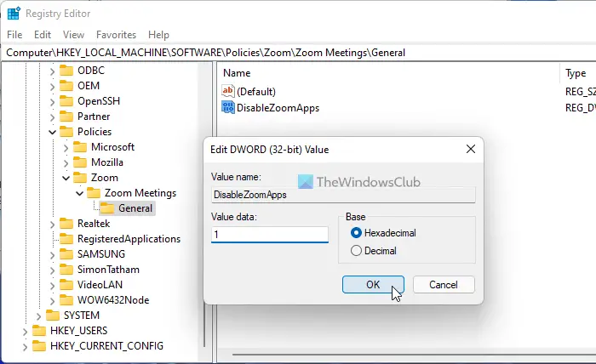Expand the Realtek key

coord(52,224)
